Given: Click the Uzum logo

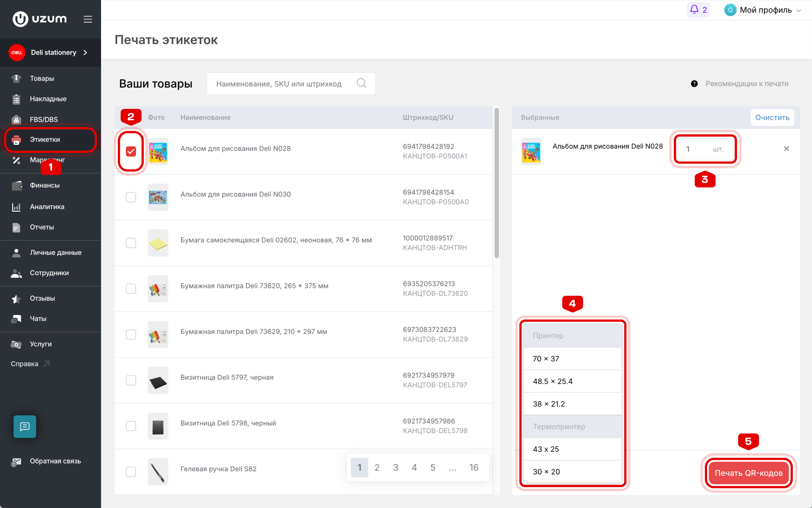Looking at the screenshot, I should pyautogui.click(x=40, y=19).
